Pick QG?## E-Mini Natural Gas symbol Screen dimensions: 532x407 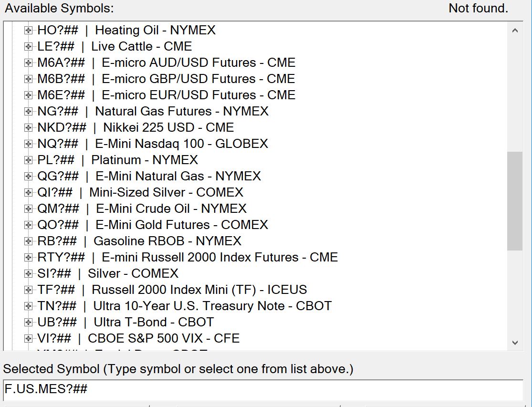click(149, 177)
